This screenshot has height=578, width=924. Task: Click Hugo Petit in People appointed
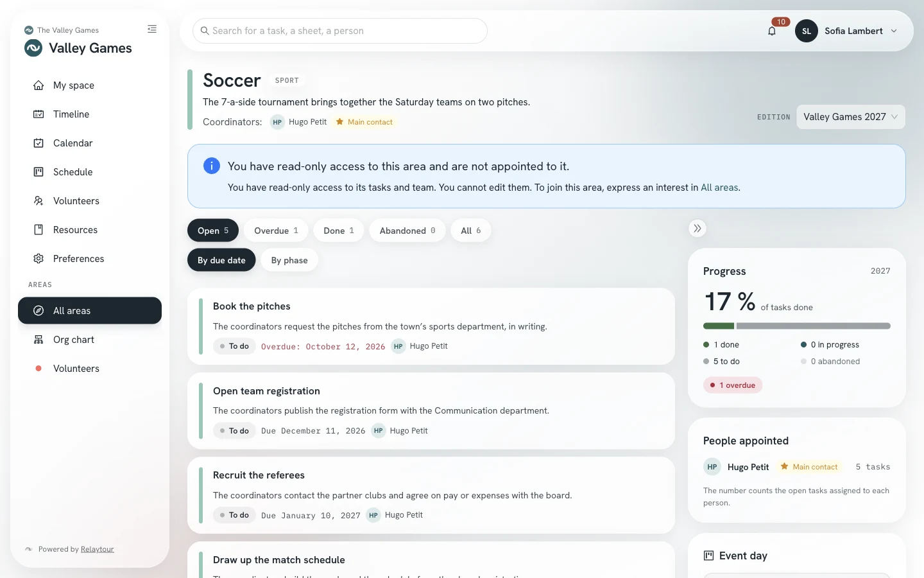[x=748, y=467]
